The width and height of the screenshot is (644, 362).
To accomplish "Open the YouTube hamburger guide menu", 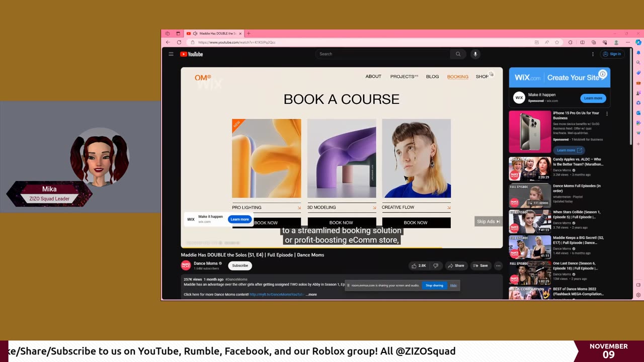I will point(171,54).
